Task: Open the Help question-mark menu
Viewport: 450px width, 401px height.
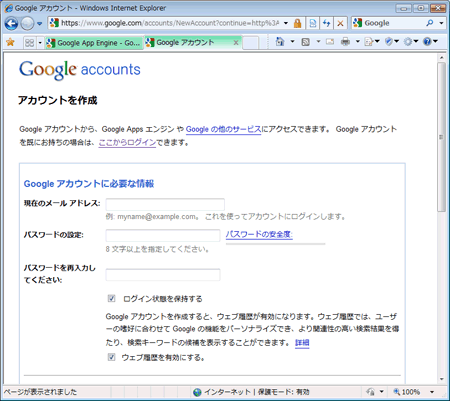Action: [x=430, y=42]
